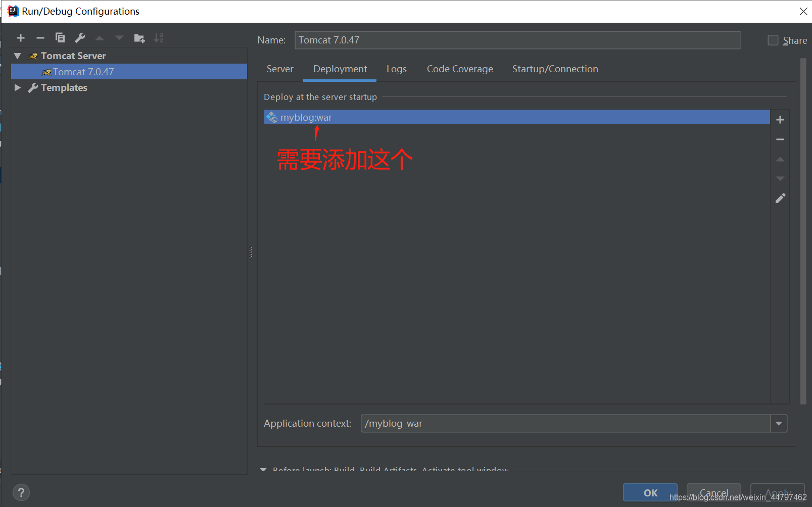Toggle the Share checkbox
This screenshot has width=812, height=507.
click(773, 40)
